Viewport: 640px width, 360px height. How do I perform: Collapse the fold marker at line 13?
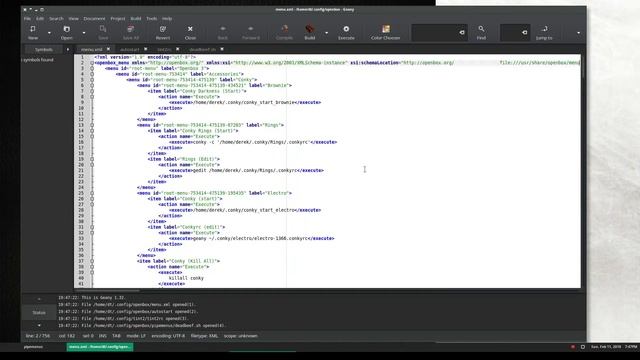92,125
